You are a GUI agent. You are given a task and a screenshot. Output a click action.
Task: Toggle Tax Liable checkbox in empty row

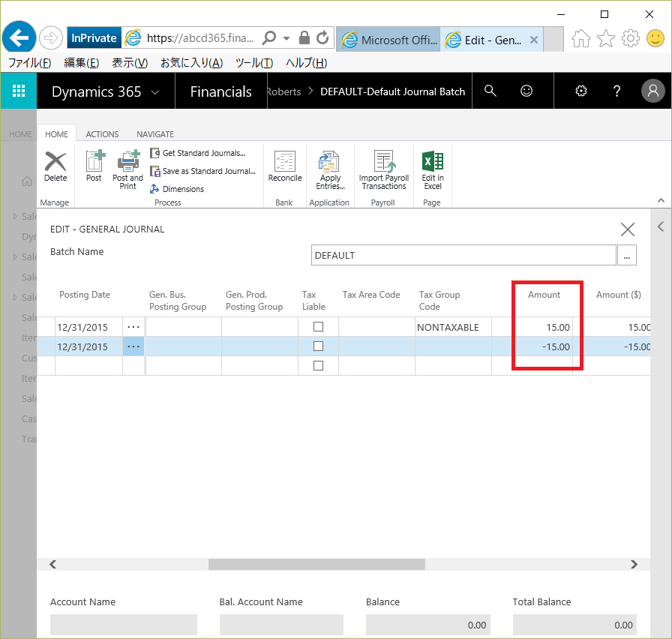(x=318, y=365)
